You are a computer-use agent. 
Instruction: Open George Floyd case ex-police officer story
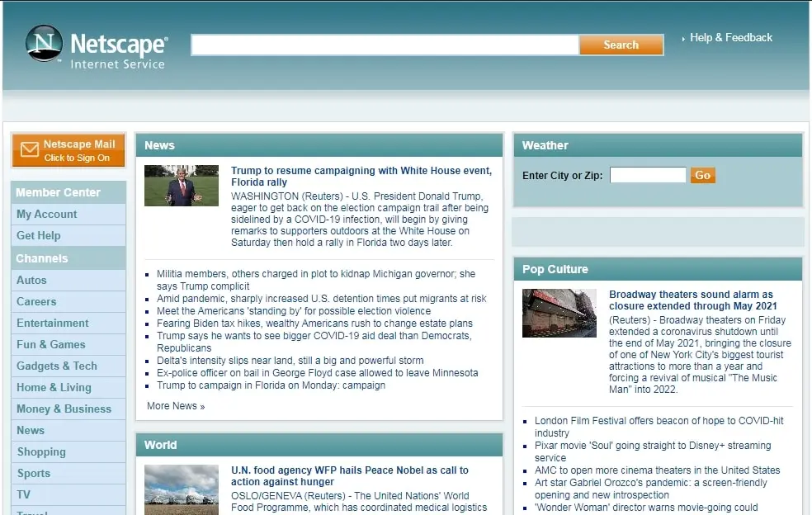(x=318, y=373)
